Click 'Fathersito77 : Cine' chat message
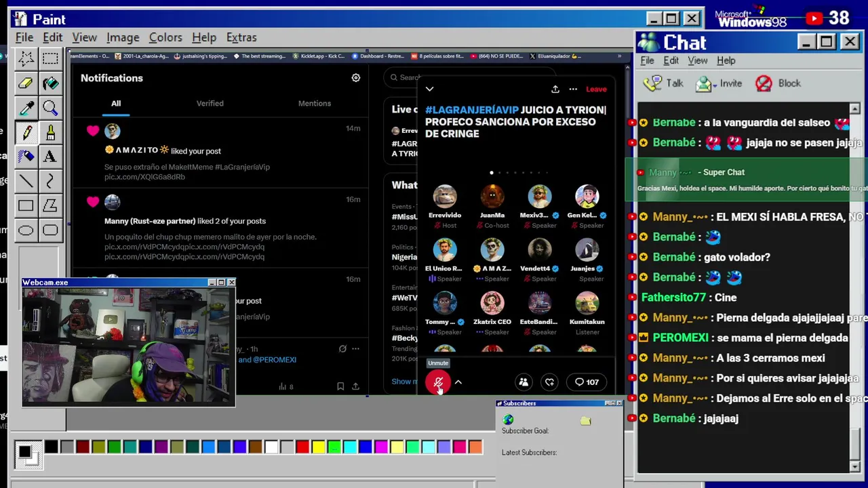Viewport: 868px width, 488px height. click(689, 298)
